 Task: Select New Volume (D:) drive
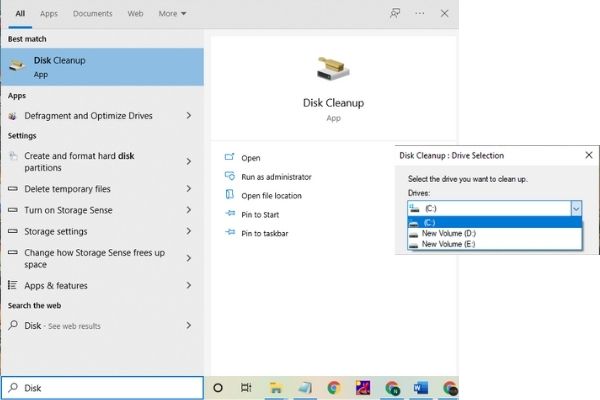coord(495,233)
